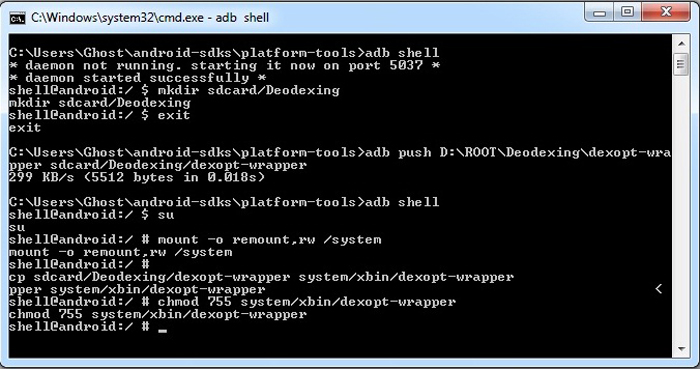Image resolution: width=700 pixels, height=369 pixels.
Task: Click the less-than symbol near right edge
Action: pyautogui.click(x=659, y=289)
